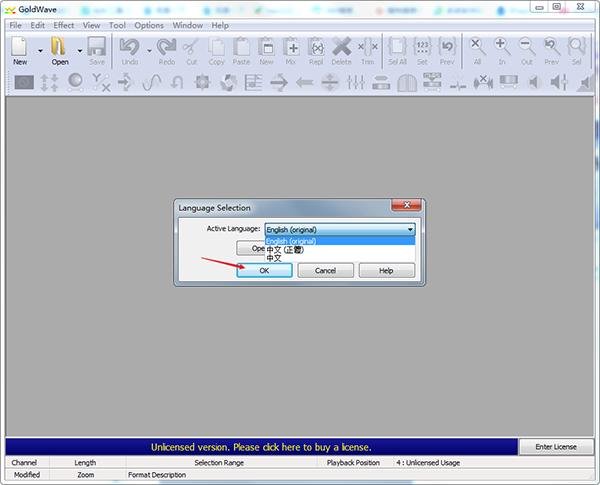Expand the Open button dropdown arrow
Screen dimensions: 600x485
(x=80, y=51)
